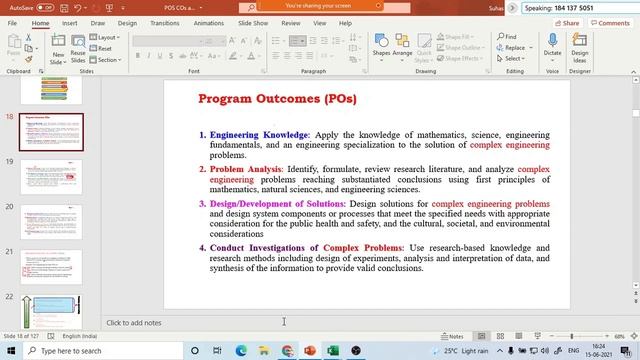This screenshot has width=640, height=360.
Task: Open Design Ideas pane
Action: [x=580, y=48]
